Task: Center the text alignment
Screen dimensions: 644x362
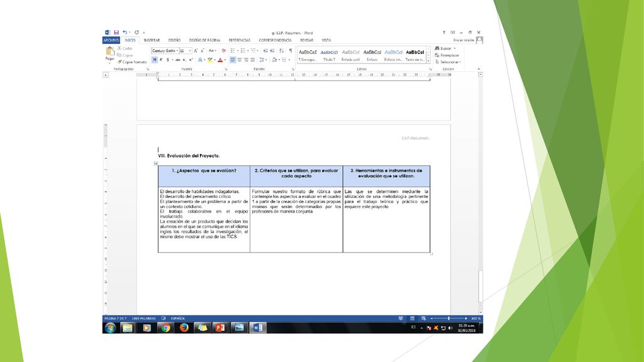Action: (x=240, y=60)
